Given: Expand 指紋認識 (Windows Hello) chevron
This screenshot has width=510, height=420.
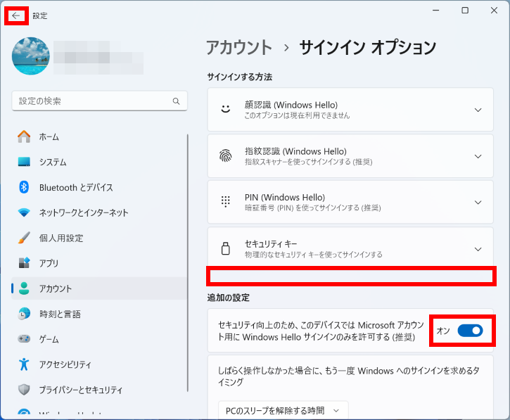Looking at the screenshot, I should click(478, 156).
